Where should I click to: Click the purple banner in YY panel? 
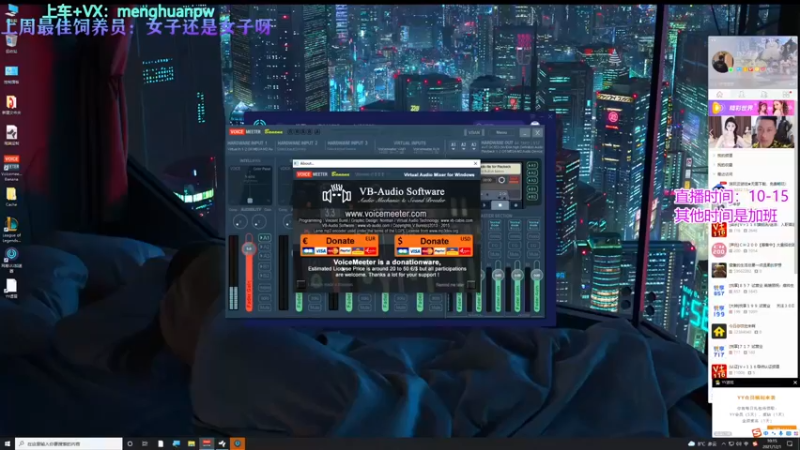pos(752,108)
